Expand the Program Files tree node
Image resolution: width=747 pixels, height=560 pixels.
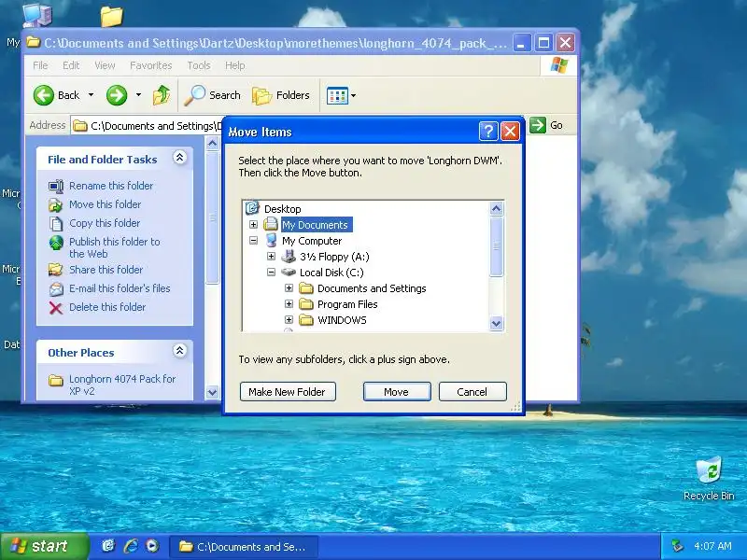289,304
